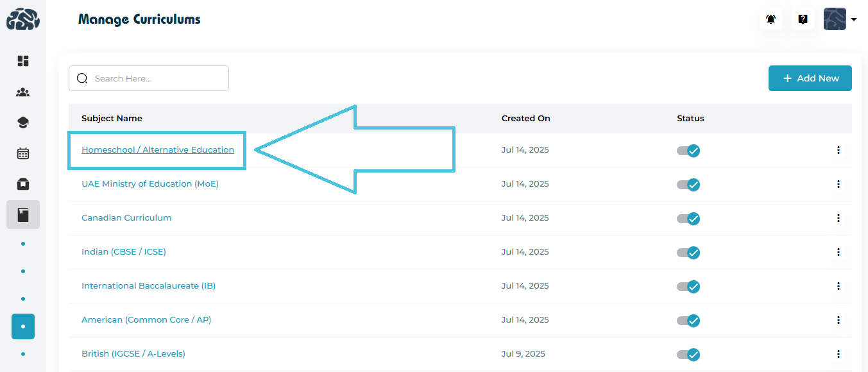Open the calendar icon in sidebar
Image resolution: width=868 pixels, height=372 pixels.
coord(23,153)
